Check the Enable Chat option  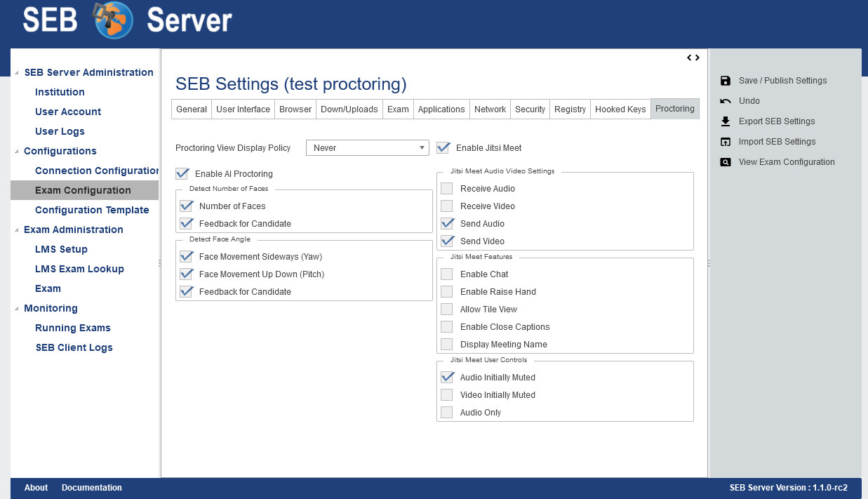pyautogui.click(x=446, y=274)
